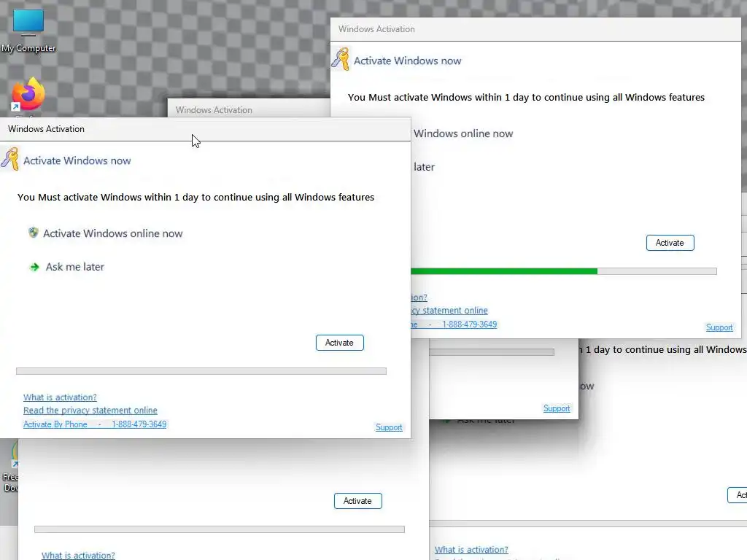
Task: Click the green progress bar in the top-right dialog
Action: tap(564, 271)
